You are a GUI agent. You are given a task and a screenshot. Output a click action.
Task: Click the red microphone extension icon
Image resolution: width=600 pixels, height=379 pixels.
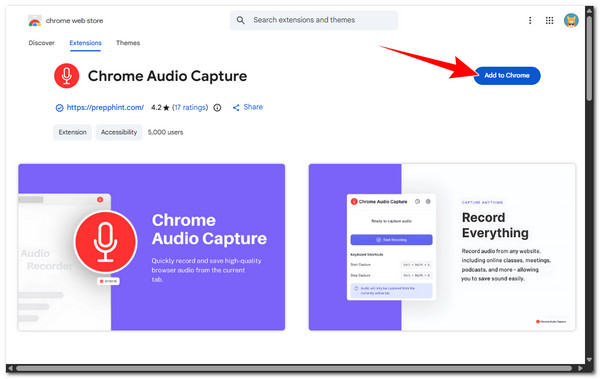(67, 76)
